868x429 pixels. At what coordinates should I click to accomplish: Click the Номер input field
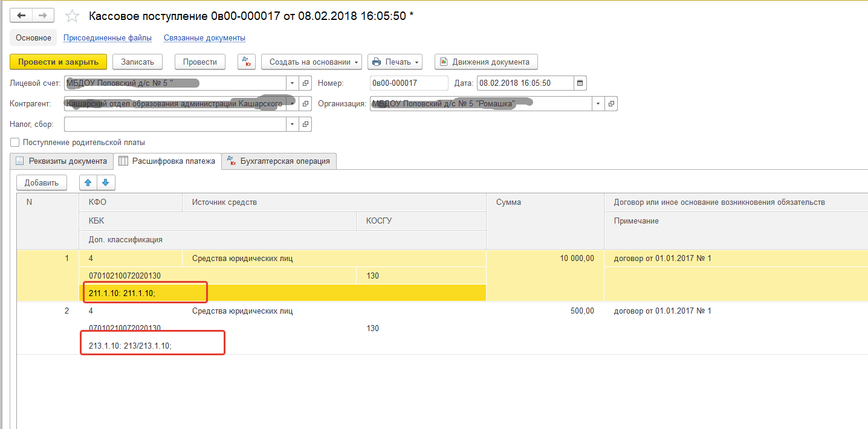tap(409, 83)
